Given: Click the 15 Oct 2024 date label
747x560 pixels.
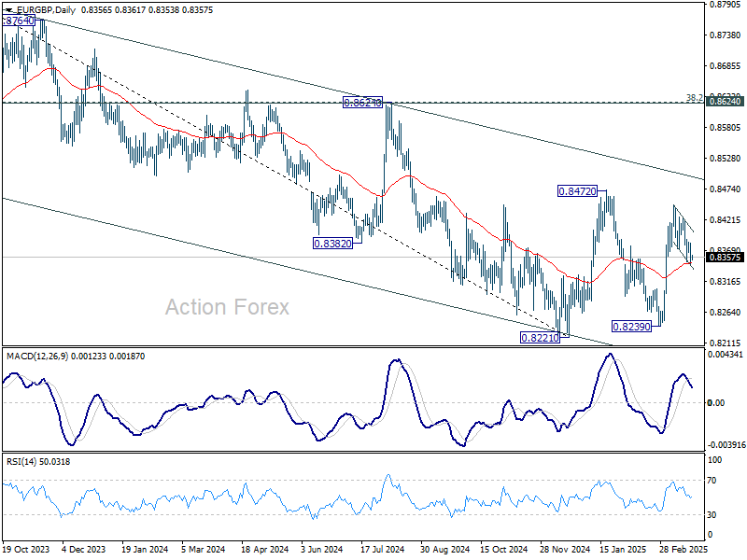Looking at the screenshot, I should 504,549.
